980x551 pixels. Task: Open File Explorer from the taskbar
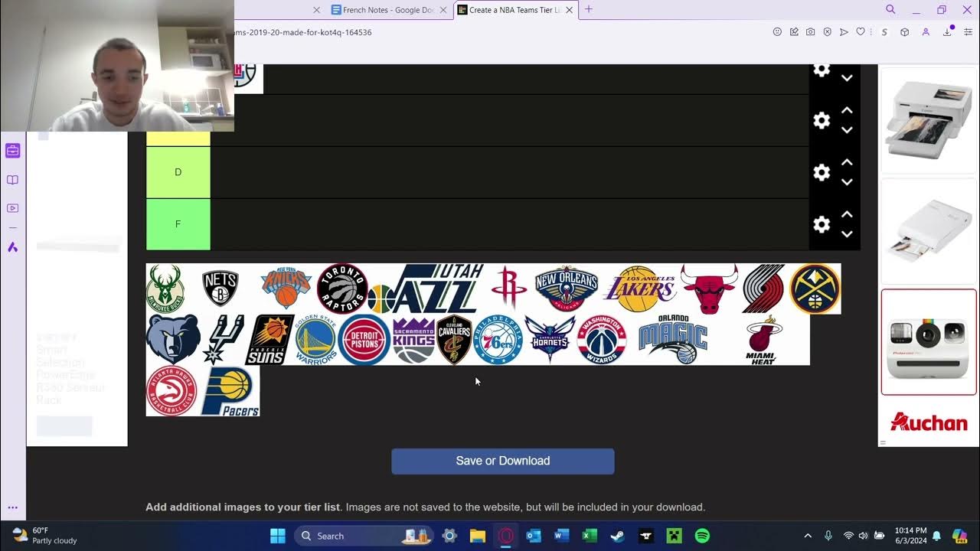click(x=477, y=536)
